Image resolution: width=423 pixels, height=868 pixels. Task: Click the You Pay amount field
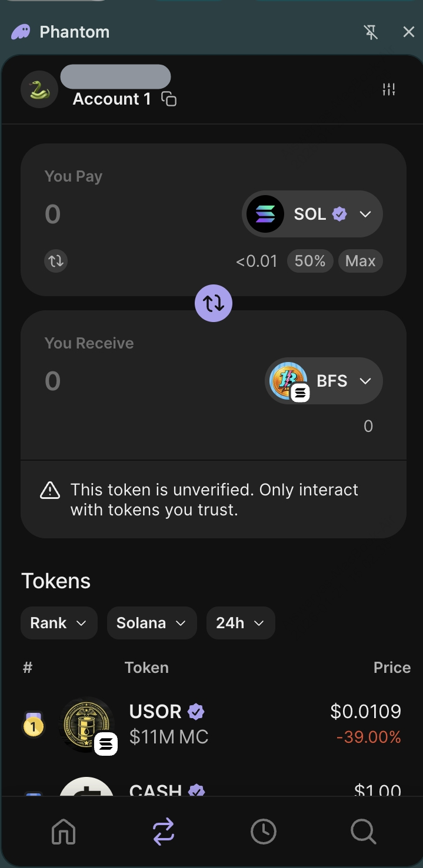(x=118, y=214)
